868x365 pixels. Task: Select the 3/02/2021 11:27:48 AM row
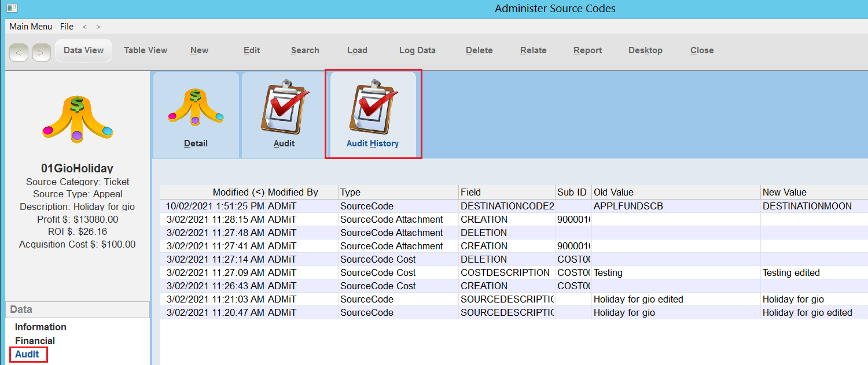pyautogui.click(x=514, y=233)
